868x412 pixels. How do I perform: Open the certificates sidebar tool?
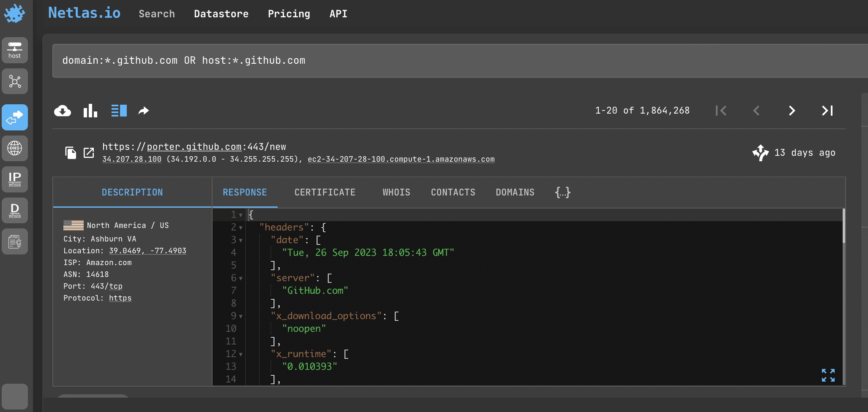(x=15, y=241)
